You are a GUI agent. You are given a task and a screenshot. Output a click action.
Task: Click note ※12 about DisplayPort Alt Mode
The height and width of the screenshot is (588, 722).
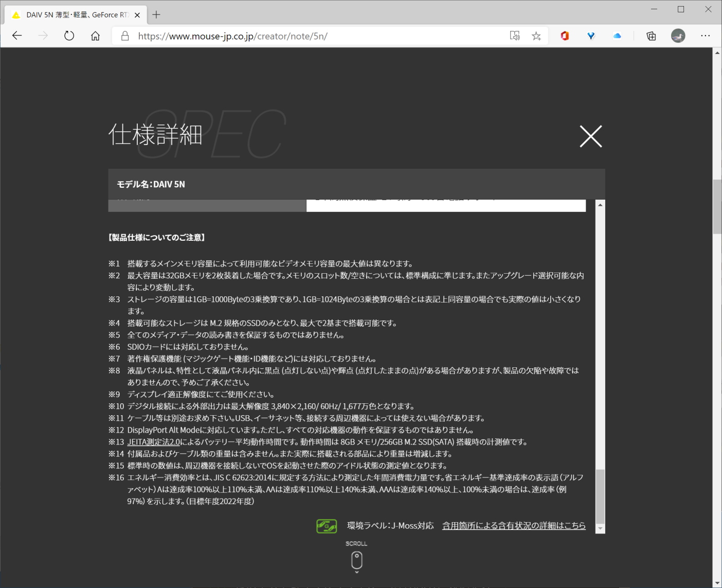coord(291,430)
